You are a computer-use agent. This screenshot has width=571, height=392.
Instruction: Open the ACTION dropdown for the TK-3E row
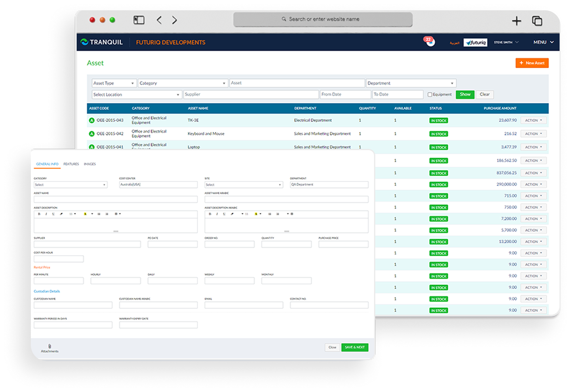click(x=533, y=120)
